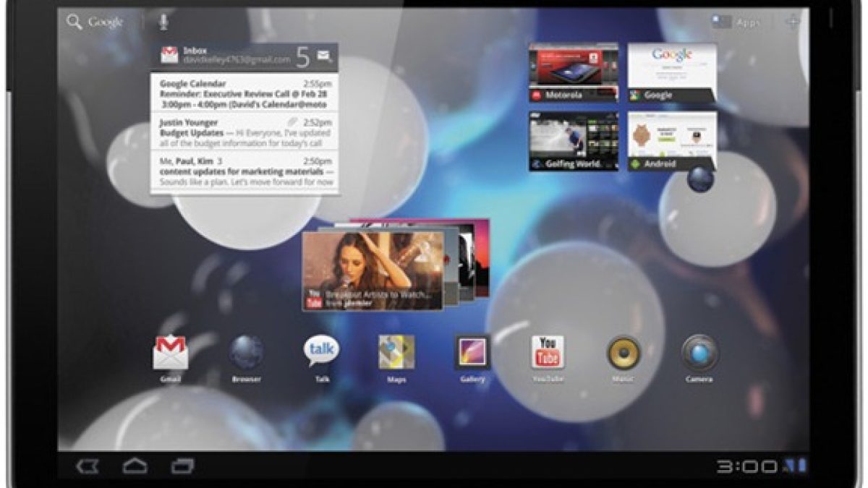Click the plus icon to customize home screen

[x=793, y=22]
